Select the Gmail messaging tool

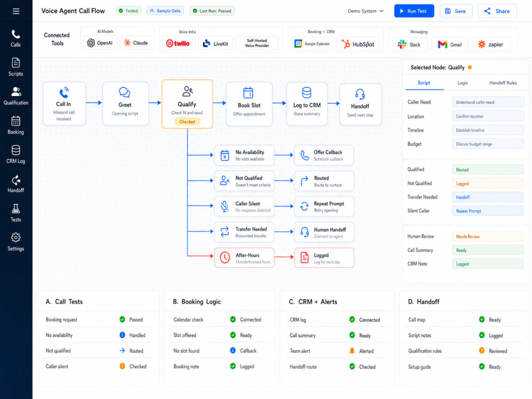click(450, 45)
